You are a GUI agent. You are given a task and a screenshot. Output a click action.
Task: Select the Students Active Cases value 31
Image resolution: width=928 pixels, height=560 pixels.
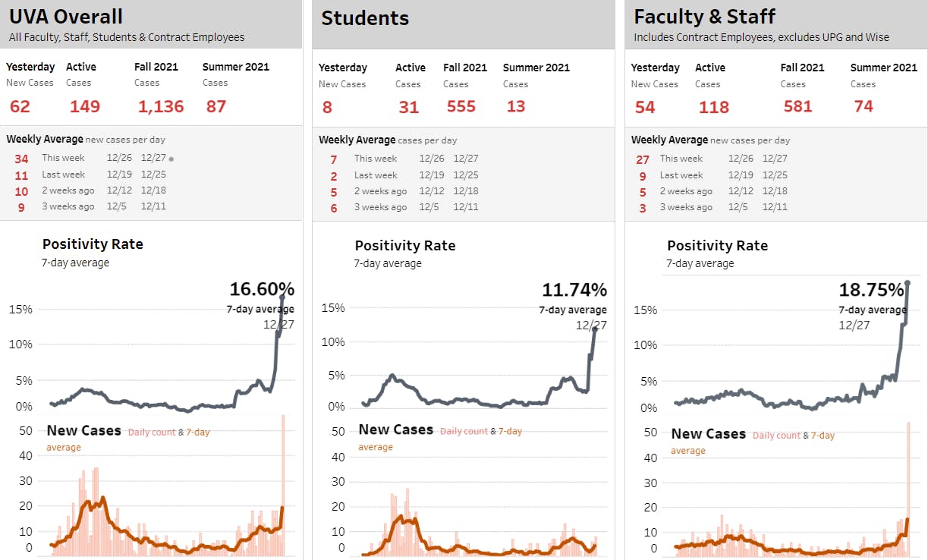(x=409, y=107)
